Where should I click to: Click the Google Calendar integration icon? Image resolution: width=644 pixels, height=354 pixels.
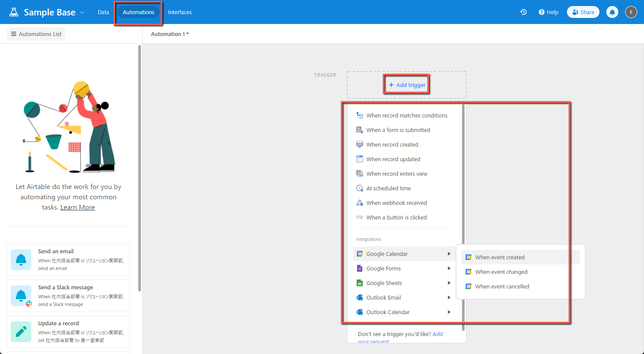(x=360, y=253)
